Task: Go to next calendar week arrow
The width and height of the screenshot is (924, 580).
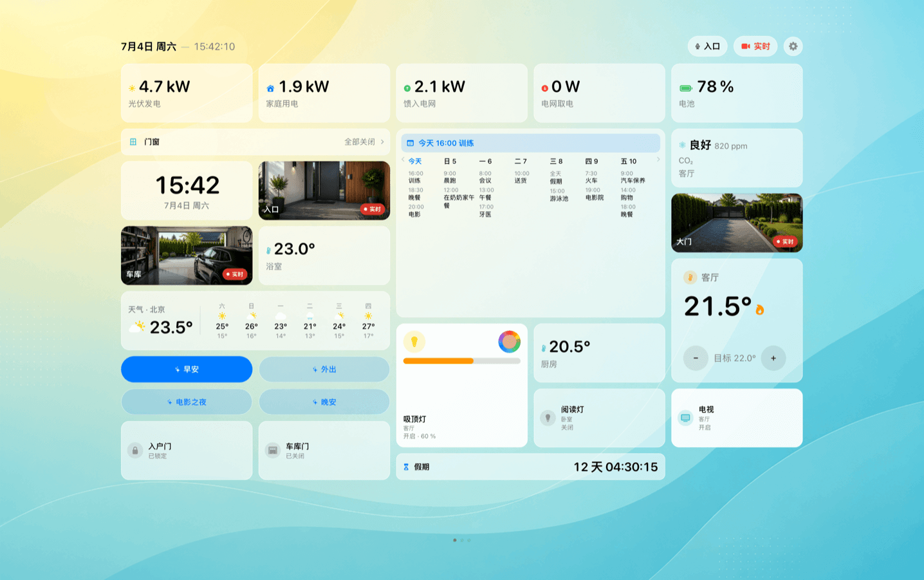Action: 658,160
